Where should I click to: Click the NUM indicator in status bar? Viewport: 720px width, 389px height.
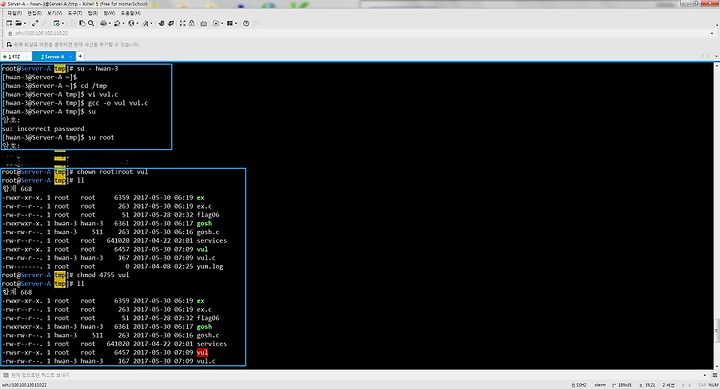(714, 385)
